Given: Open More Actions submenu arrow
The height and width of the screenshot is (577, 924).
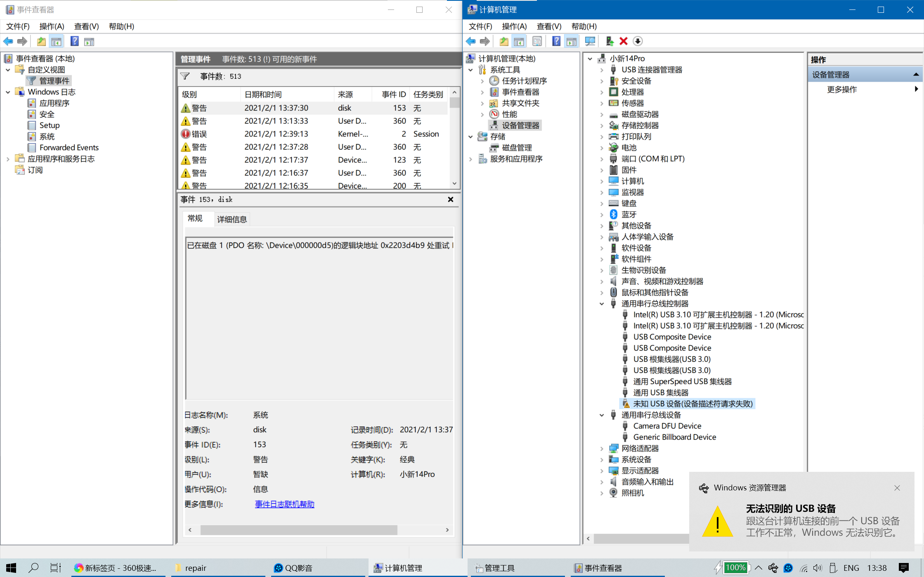Looking at the screenshot, I should 916,89.
